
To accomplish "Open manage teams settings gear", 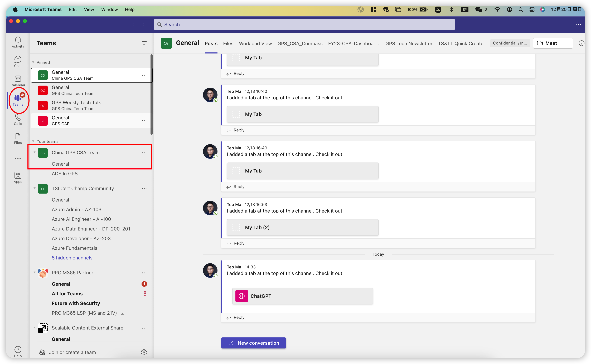I will click(x=144, y=352).
